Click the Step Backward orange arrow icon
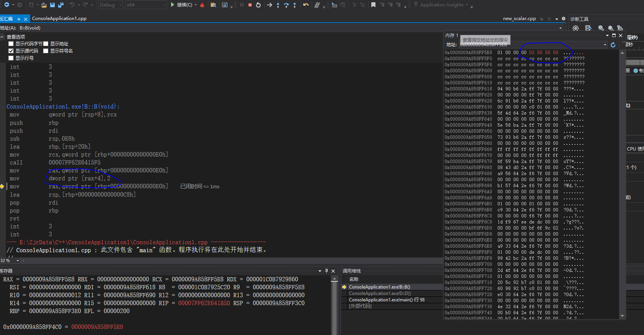 [306, 5]
